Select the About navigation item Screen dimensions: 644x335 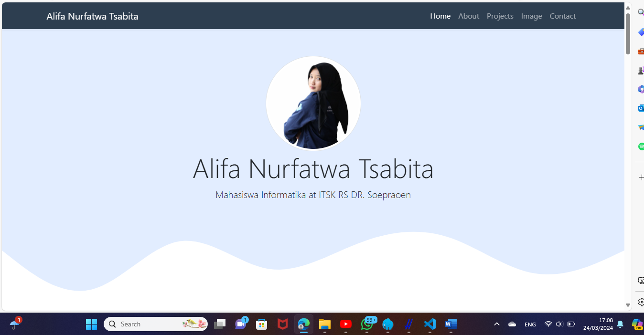coord(469,16)
